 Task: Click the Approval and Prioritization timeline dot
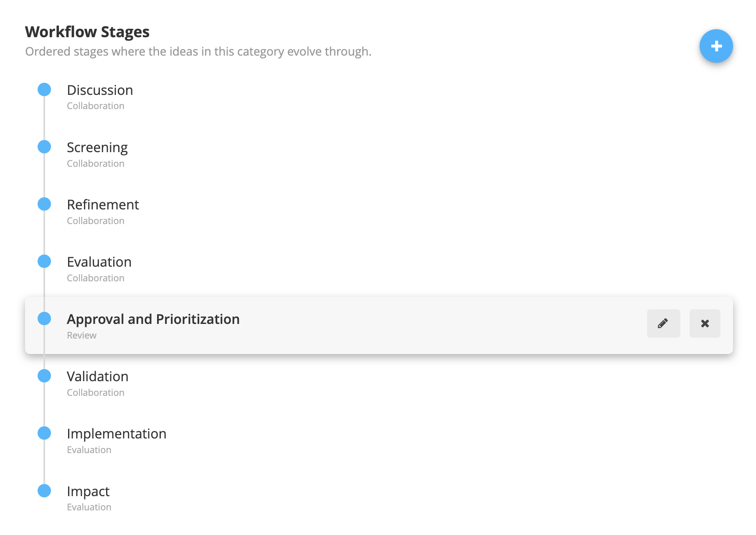tap(44, 318)
